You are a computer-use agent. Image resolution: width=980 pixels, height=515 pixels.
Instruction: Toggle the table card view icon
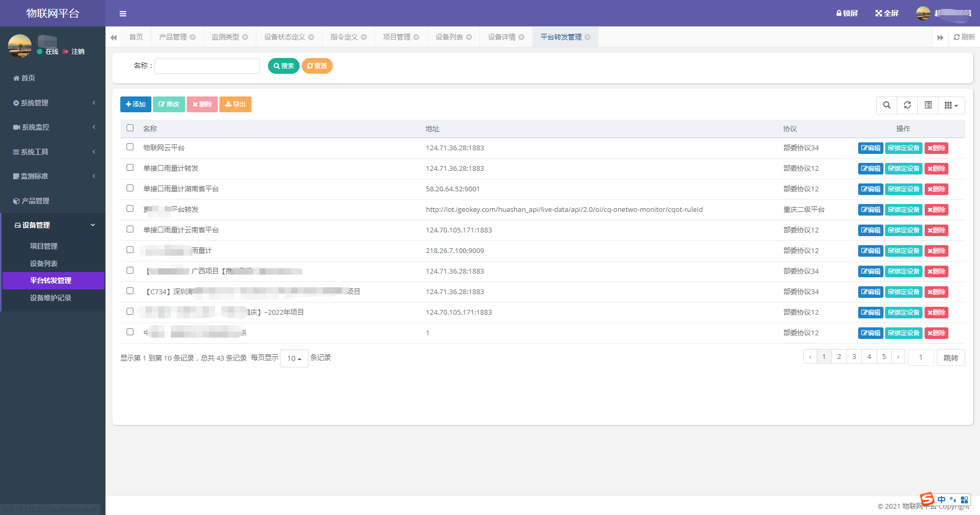[x=928, y=105]
